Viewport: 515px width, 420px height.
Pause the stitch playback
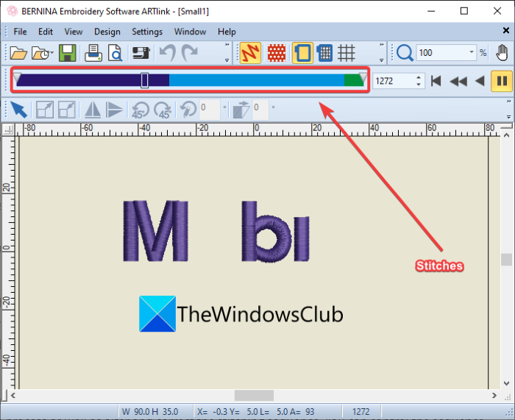pyautogui.click(x=502, y=81)
